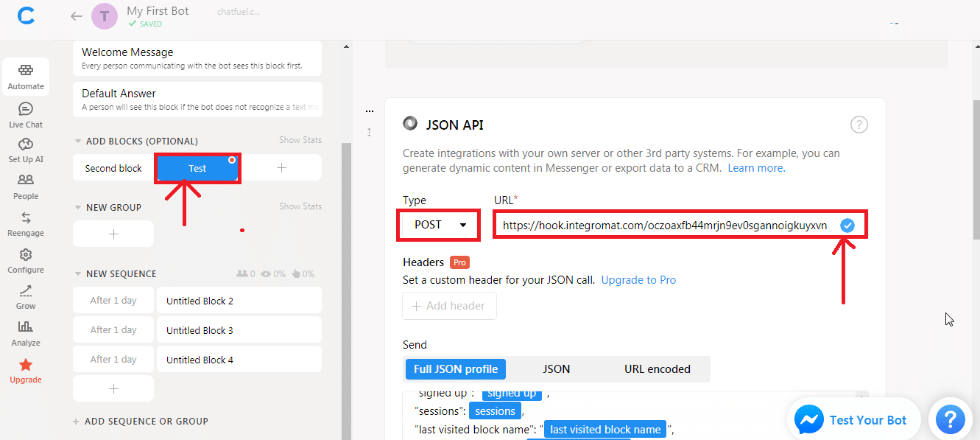Viewport: 980px width, 440px height.
Task: Follow the Upgrade to Pro link
Action: pyautogui.click(x=638, y=280)
